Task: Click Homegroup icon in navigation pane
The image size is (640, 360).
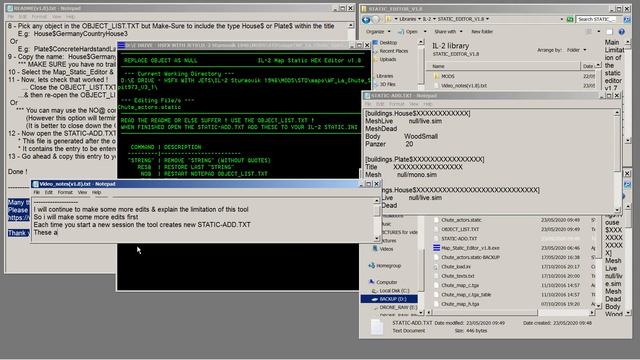Action: pyautogui.click(x=371, y=266)
